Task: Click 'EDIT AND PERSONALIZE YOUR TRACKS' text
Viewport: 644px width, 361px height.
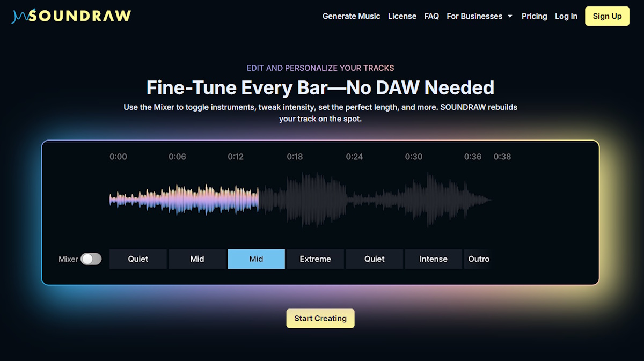Action: pos(320,68)
